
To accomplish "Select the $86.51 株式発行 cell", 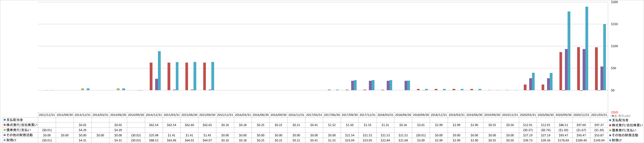I will (564, 125).
